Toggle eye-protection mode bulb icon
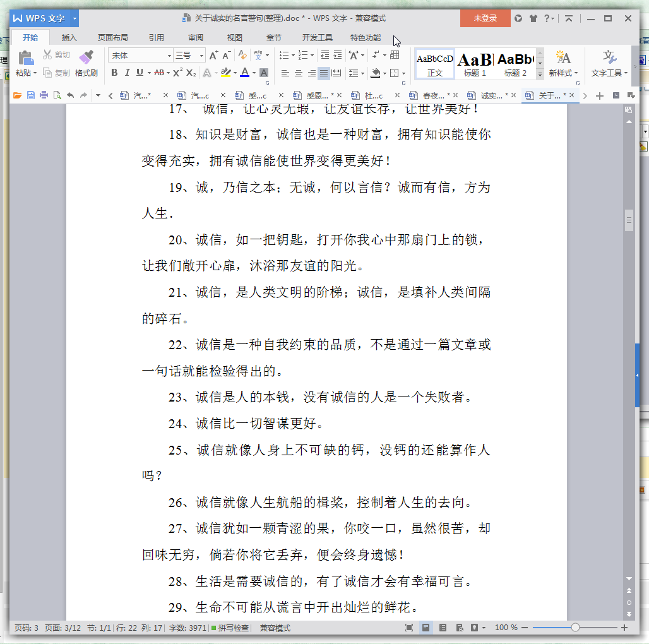Viewport: 649px width, 644px height. click(475, 628)
